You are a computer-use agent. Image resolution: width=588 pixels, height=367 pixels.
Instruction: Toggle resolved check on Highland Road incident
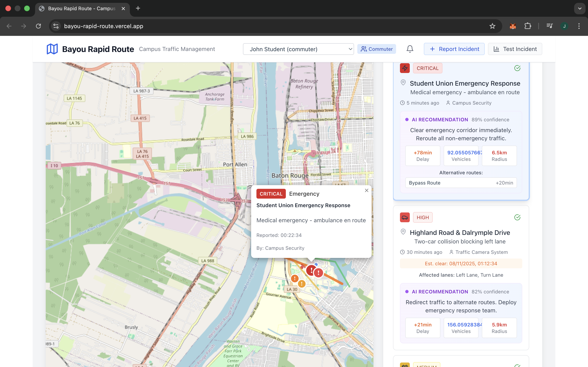click(517, 218)
